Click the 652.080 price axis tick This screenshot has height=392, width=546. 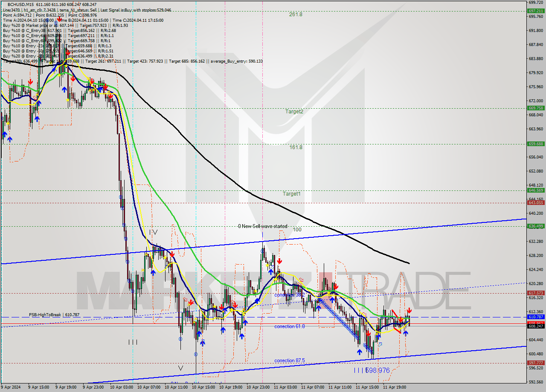[x=536, y=171]
